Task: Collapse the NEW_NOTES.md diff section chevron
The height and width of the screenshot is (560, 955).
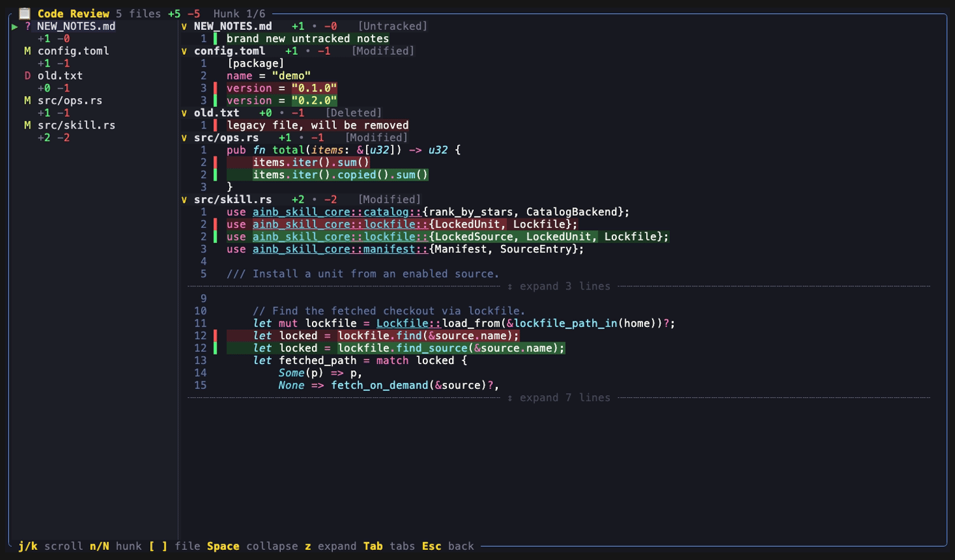Action: (x=184, y=26)
